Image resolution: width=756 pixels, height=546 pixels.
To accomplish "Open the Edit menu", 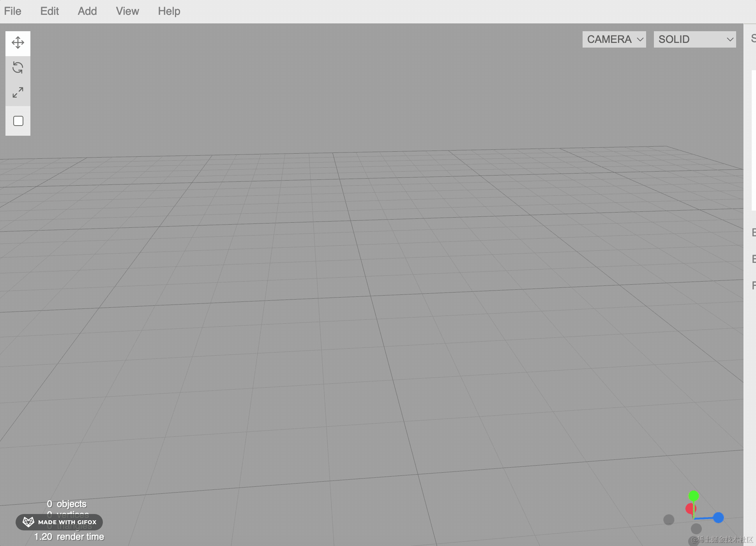I will [49, 11].
